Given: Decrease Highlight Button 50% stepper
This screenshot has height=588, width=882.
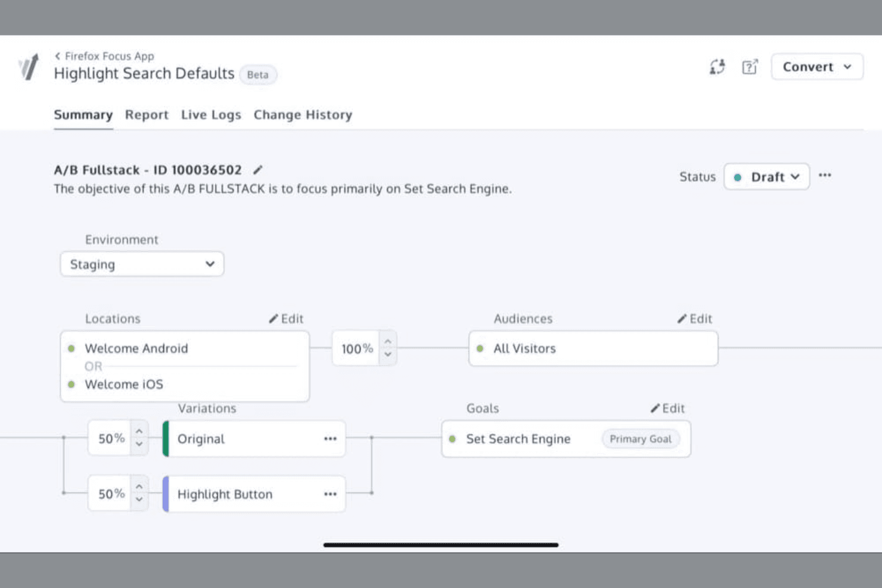Looking at the screenshot, I should click(139, 500).
